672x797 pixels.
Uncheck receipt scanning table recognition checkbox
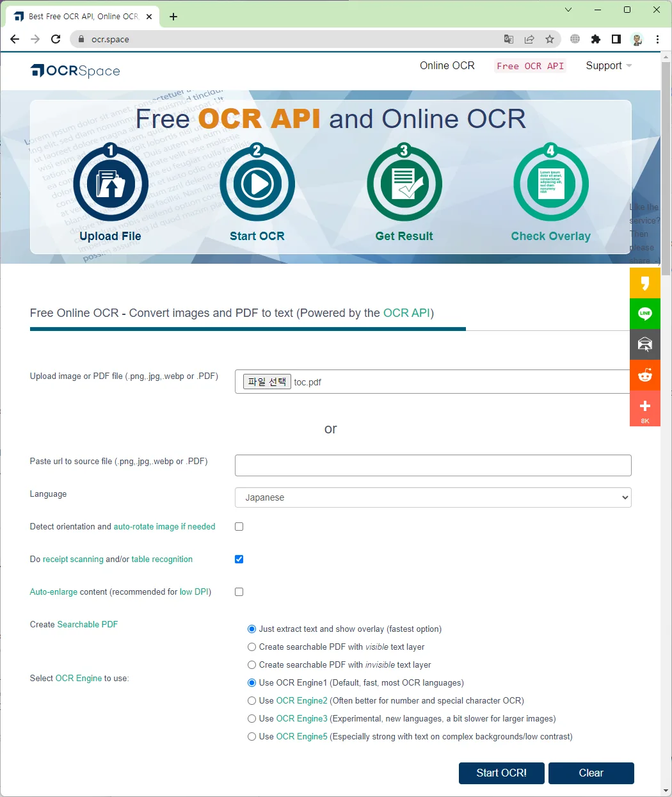click(239, 559)
